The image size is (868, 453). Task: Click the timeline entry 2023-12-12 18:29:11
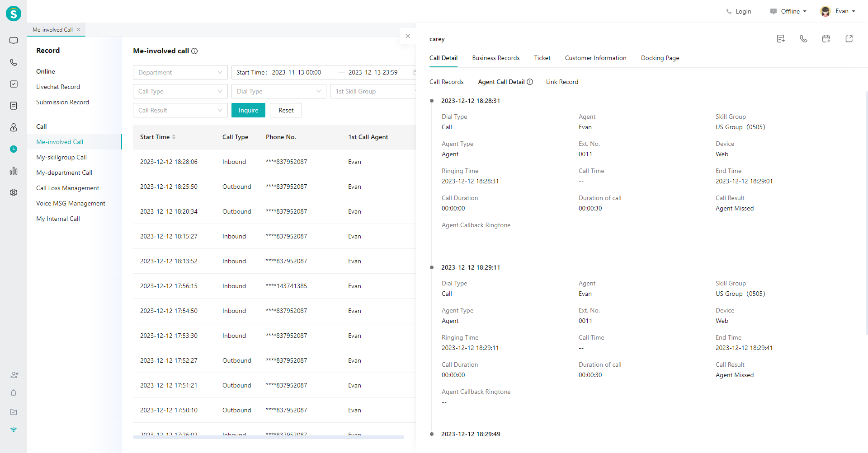[x=471, y=267]
